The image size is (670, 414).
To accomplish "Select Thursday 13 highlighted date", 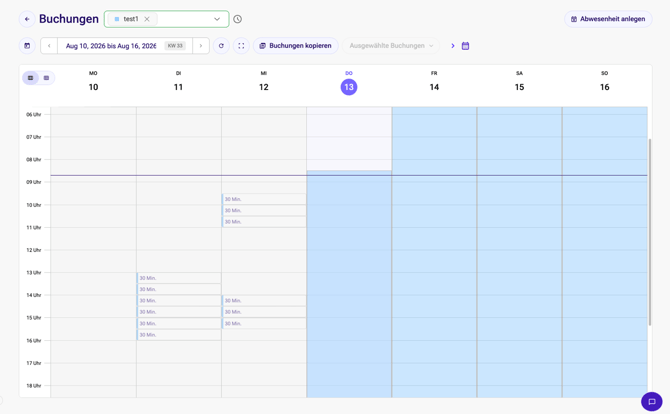I will pyautogui.click(x=349, y=87).
